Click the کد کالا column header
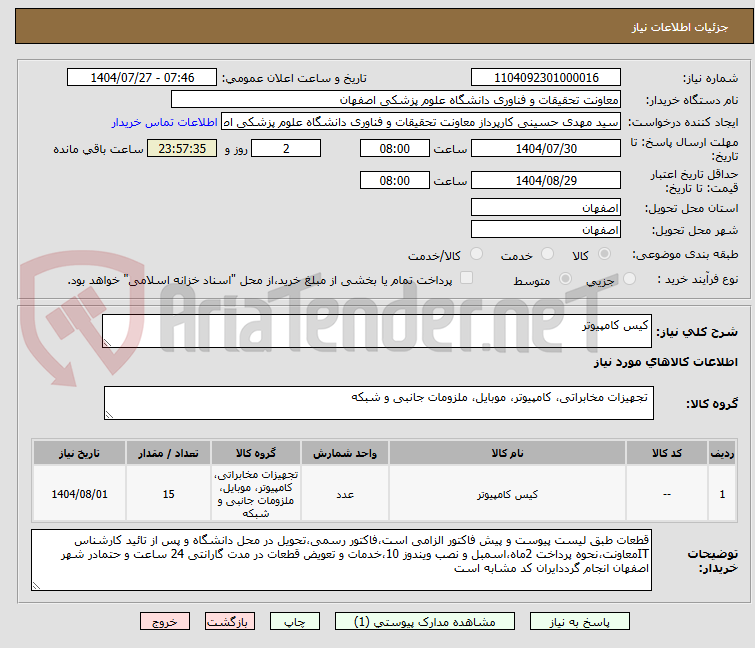The height and width of the screenshot is (648, 755). click(667, 453)
